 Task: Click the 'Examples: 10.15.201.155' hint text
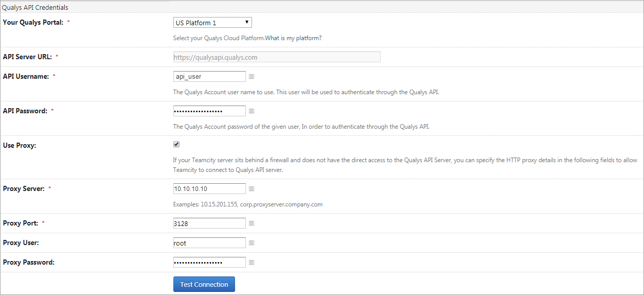tap(248, 204)
